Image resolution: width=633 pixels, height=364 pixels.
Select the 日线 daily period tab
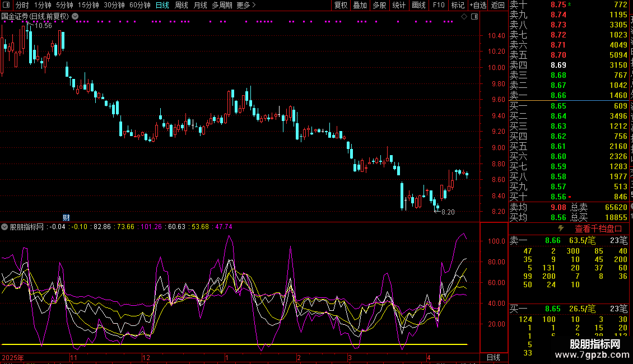[x=162, y=5]
